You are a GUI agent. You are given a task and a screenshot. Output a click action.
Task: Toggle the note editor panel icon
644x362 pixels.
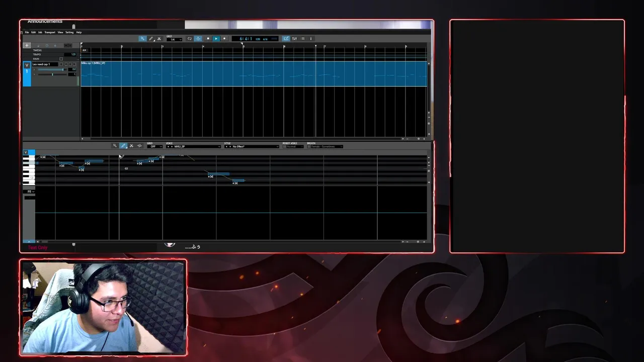click(286, 39)
